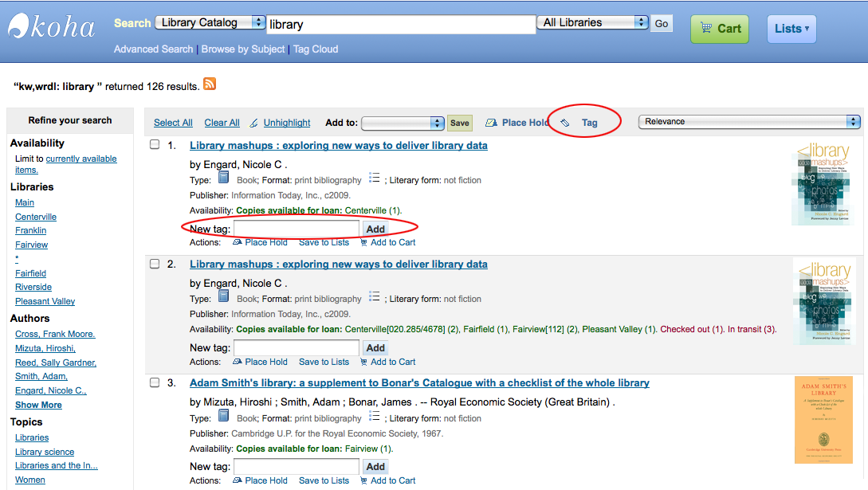Open the green Cart button
The height and width of the screenshot is (490, 868).
(x=720, y=29)
